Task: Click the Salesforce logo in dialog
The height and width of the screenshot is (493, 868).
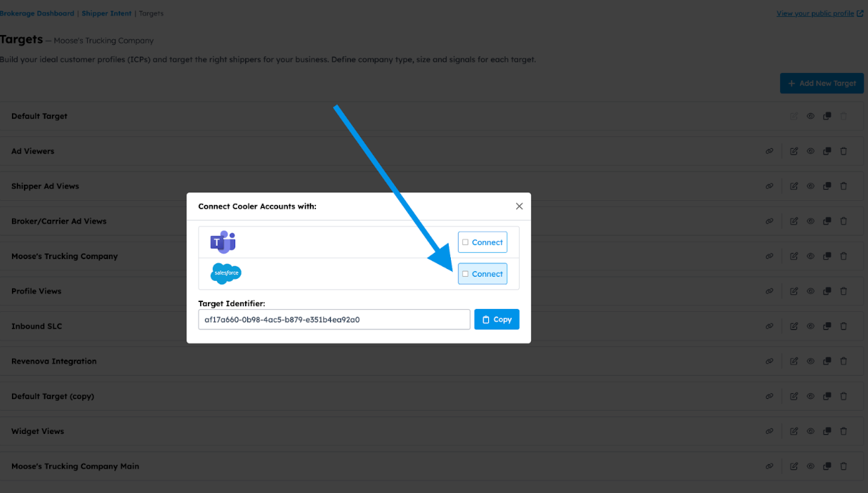Action: tap(225, 273)
